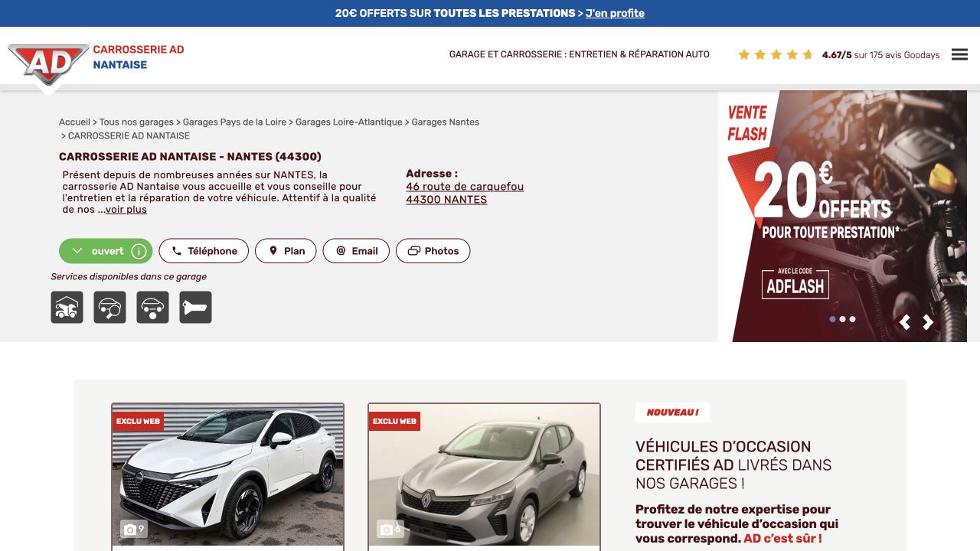Click the Téléphone button

[x=204, y=251]
